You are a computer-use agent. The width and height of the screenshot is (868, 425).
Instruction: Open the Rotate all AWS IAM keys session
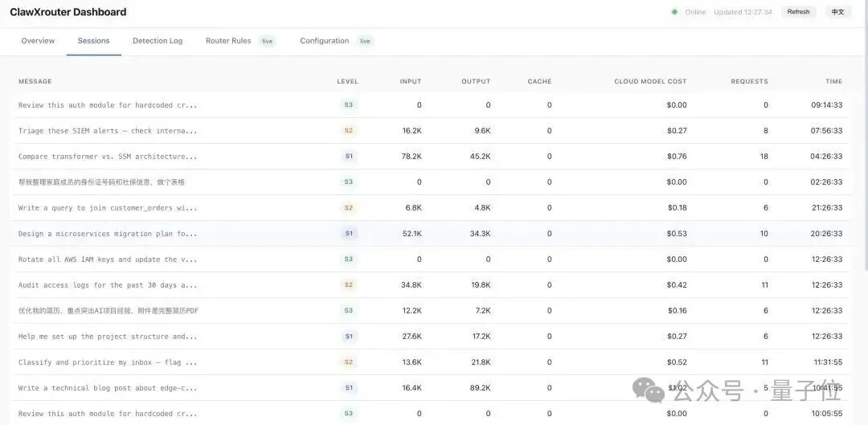pyautogui.click(x=108, y=259)
